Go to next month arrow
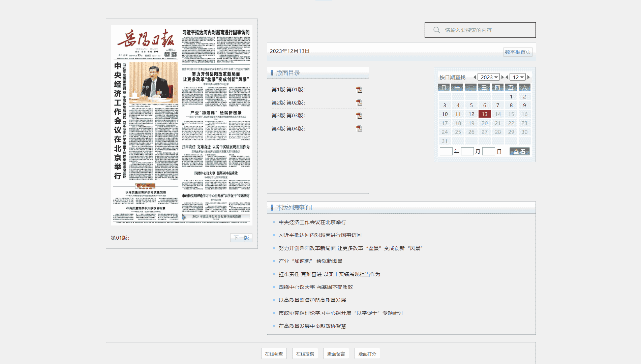Viewport: 641px width, 364px height. [528, 77]
